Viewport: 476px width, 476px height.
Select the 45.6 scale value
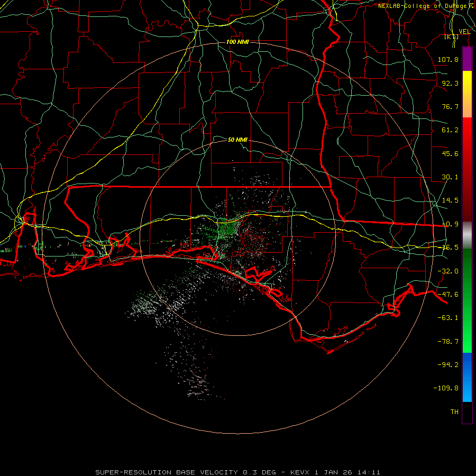[x=450, y=153]
